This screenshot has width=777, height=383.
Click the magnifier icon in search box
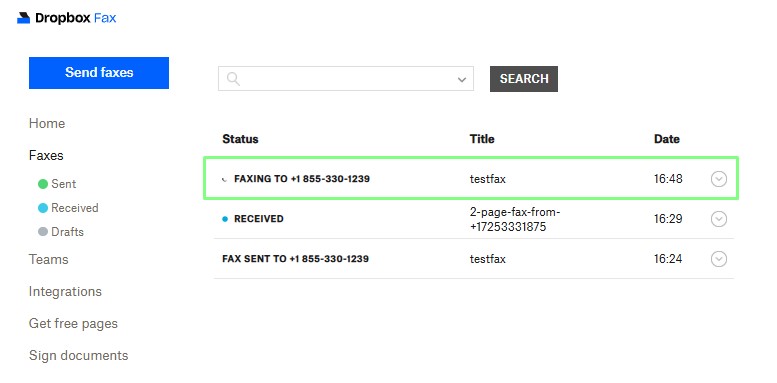point(233,79)
